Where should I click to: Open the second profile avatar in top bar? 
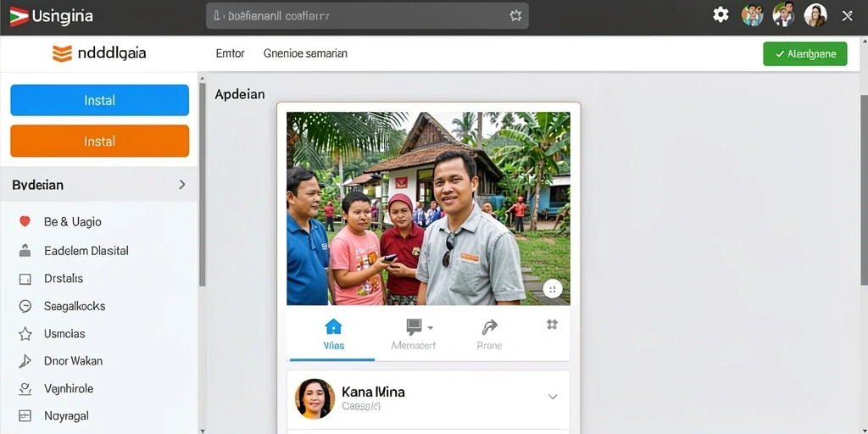[783, 15]
